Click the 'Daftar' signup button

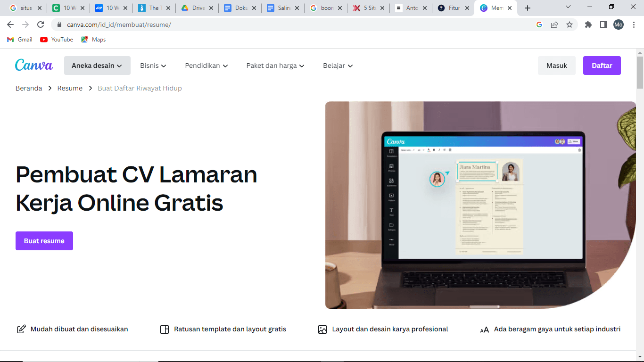pyautogui.click(x=602, y=65)
